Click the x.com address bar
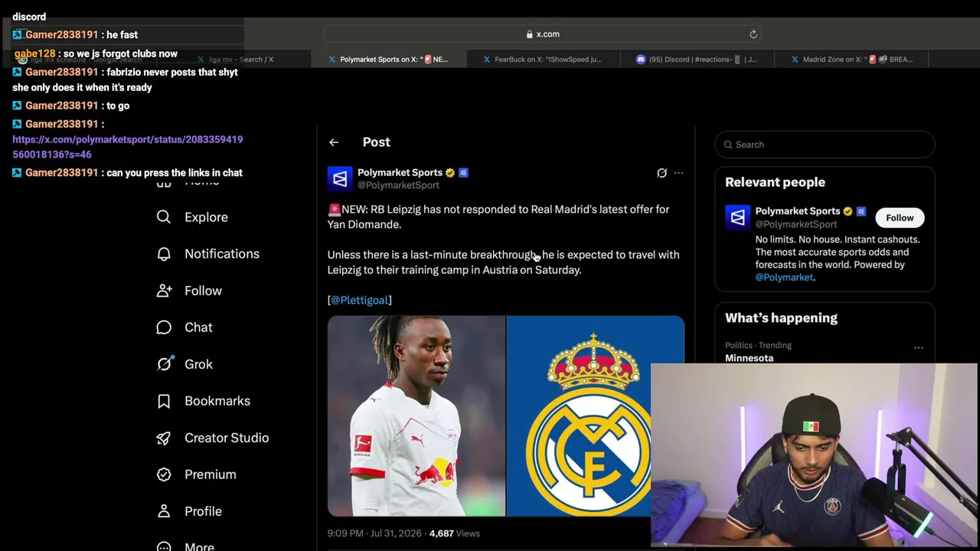 tap(542, 34)
